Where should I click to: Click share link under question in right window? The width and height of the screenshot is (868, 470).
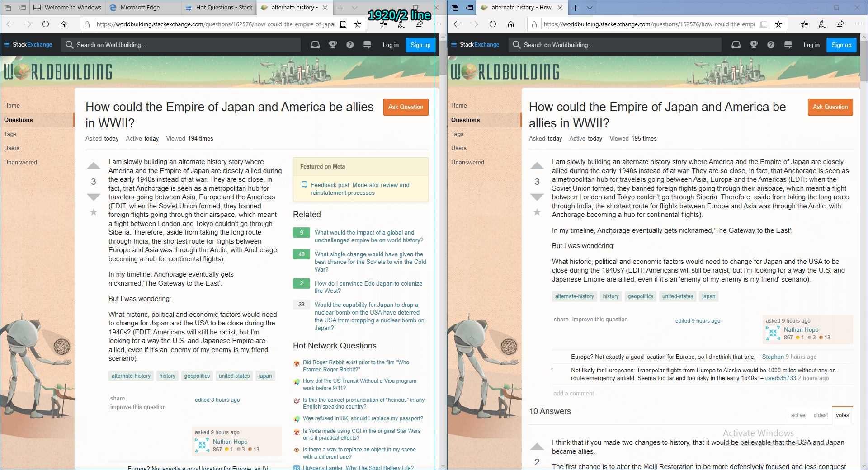561,320
